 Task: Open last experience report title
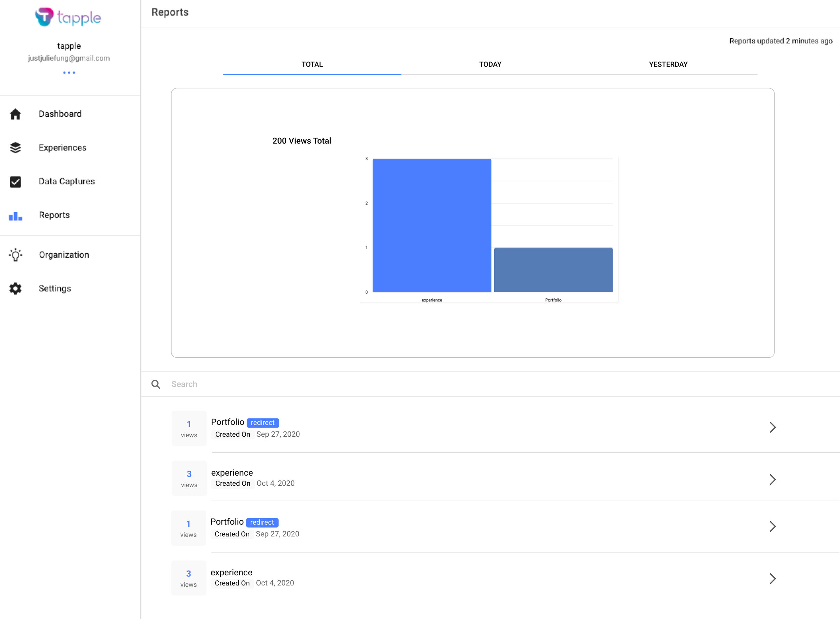[231, 572]
